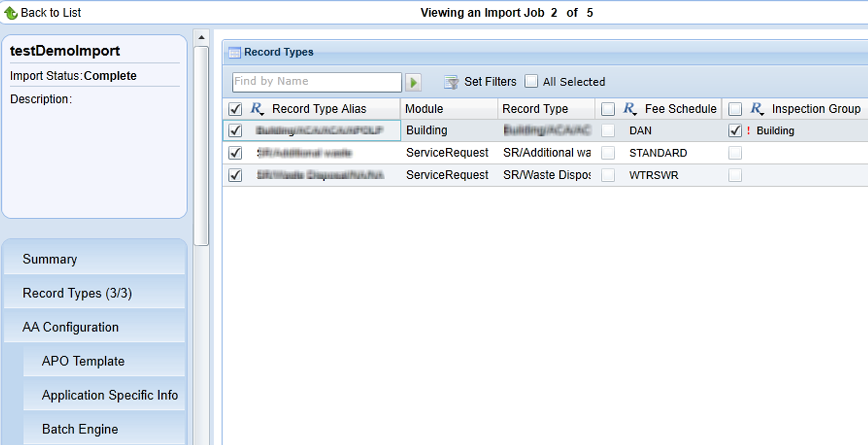Open the Record Types (3/3) section
868x445 pixels.
[77, 293]
